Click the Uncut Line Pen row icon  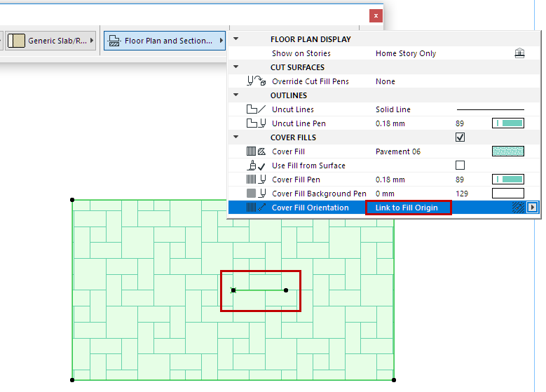coord(256,123)
